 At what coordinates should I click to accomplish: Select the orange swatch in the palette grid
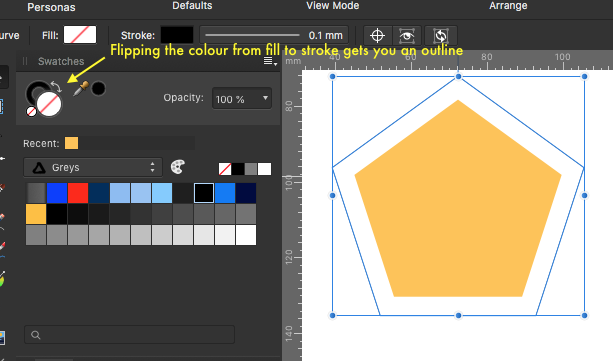click(36, 214)
